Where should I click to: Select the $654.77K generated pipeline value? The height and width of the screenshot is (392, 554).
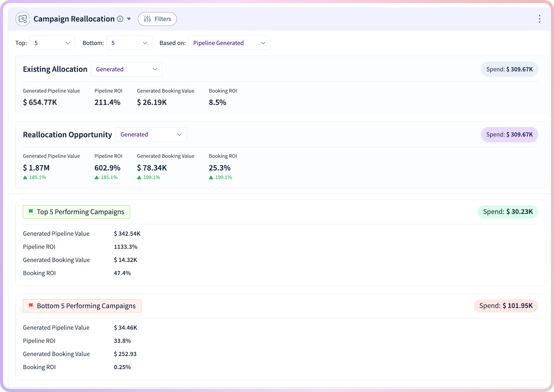click(40, 102)
